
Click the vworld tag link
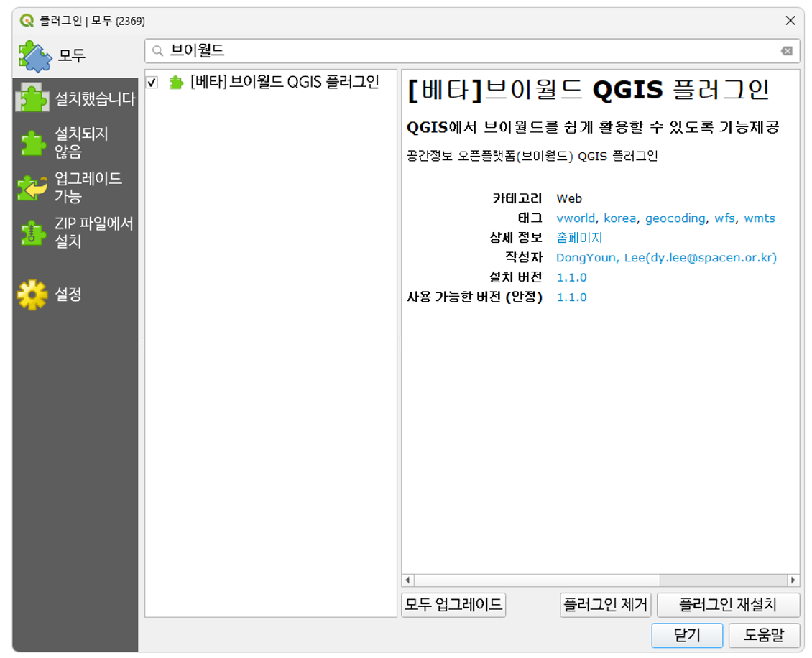pos(576,218)
